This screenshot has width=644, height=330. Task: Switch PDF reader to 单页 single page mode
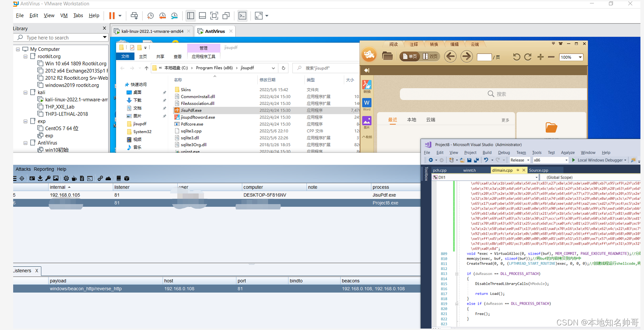coord(410,57)
